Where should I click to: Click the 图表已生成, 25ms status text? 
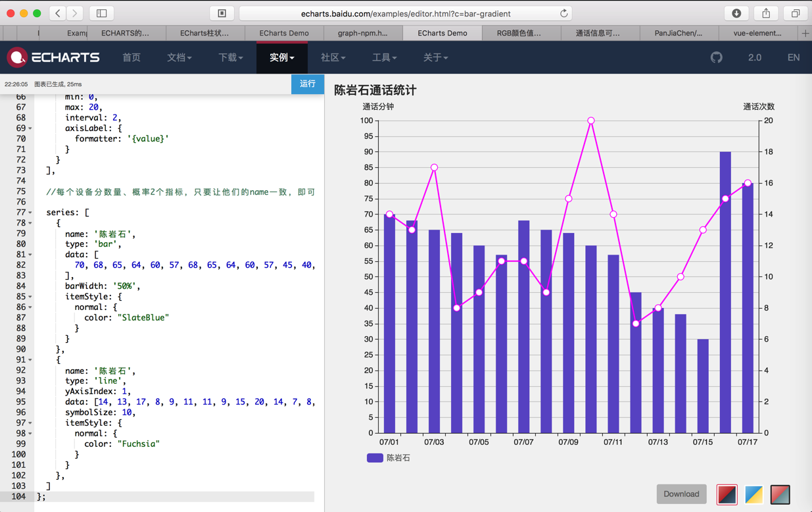[x=58, y=84]
